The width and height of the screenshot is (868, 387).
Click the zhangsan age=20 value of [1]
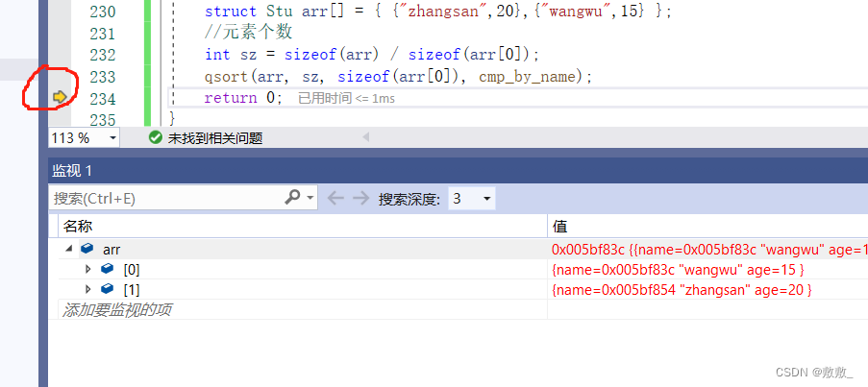[682, 290]
